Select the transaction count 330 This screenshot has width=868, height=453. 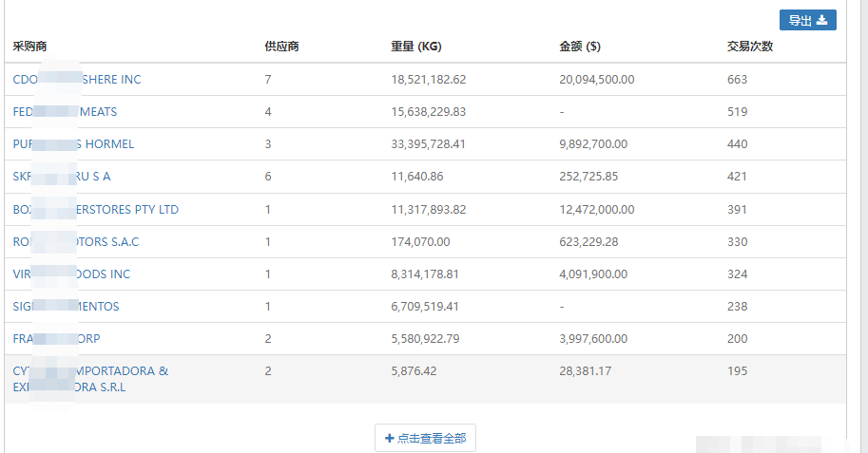[x=738, y=242]
